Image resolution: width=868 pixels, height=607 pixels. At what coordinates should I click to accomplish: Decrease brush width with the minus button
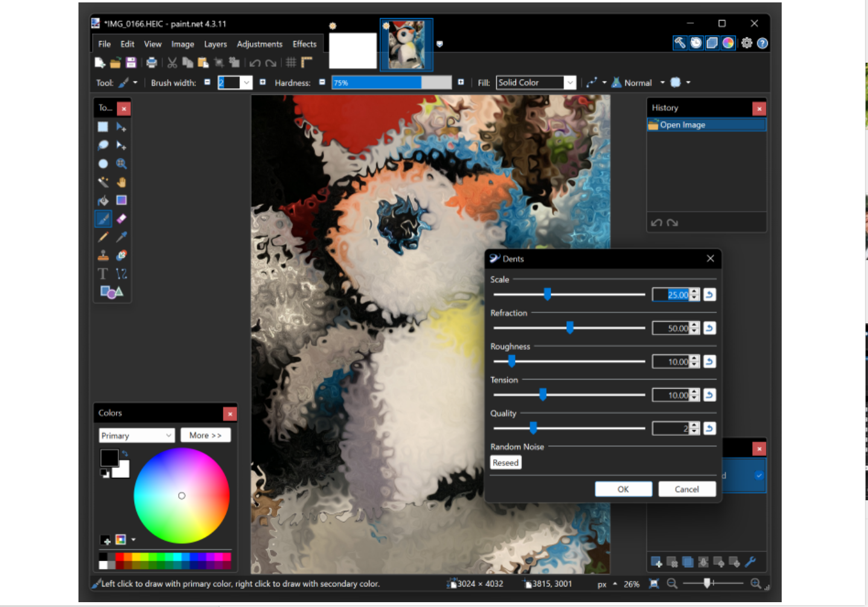(207, 82)
